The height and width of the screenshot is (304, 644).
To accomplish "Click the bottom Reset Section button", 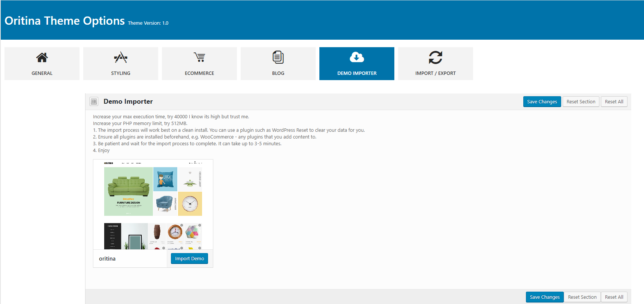I will click(582, 297).
